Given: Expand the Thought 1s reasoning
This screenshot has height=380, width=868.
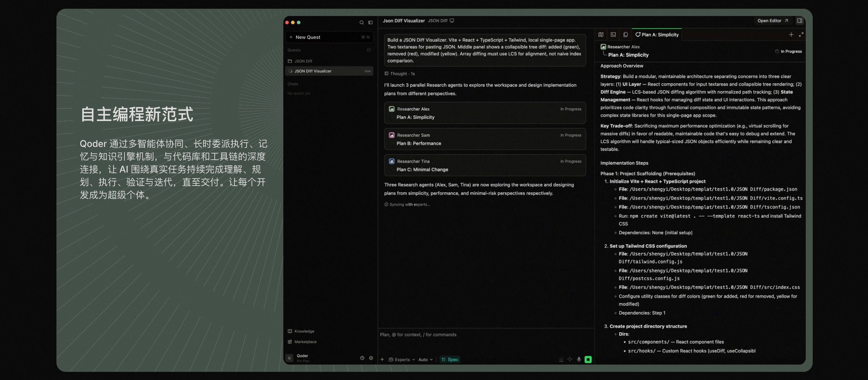Looking at the screenshot, I should pos(400,74).
